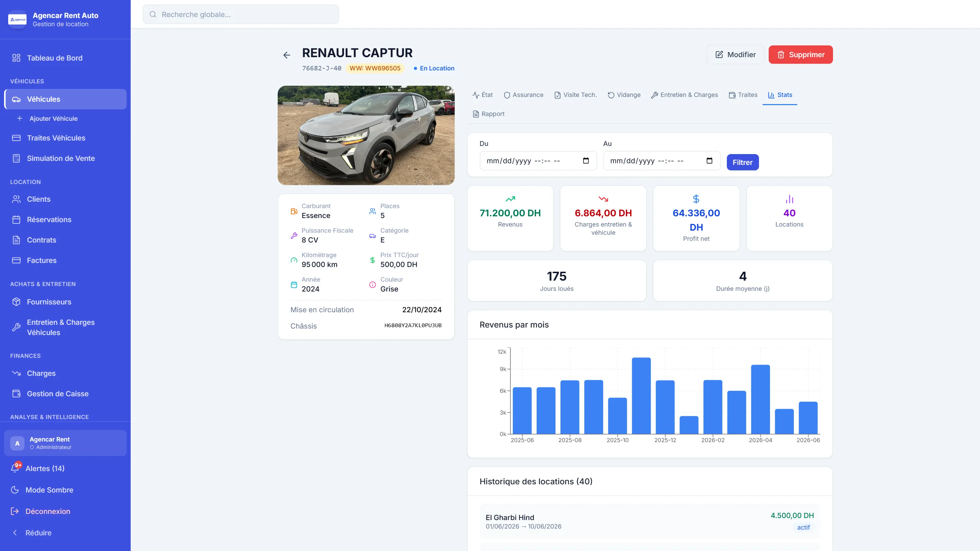
Task: Click the wrench icon for Entretien & Charges Véhicules
Action: (16, 327)
